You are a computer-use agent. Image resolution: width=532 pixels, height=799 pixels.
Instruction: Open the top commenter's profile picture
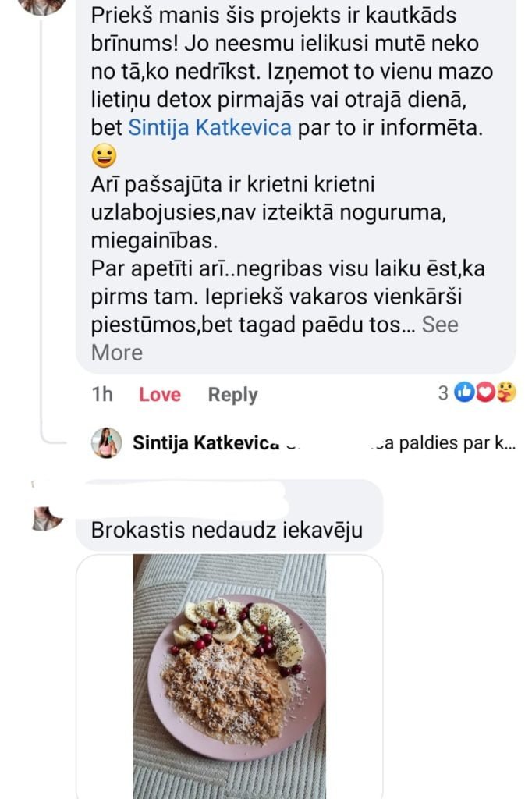(x=42, y=5)
